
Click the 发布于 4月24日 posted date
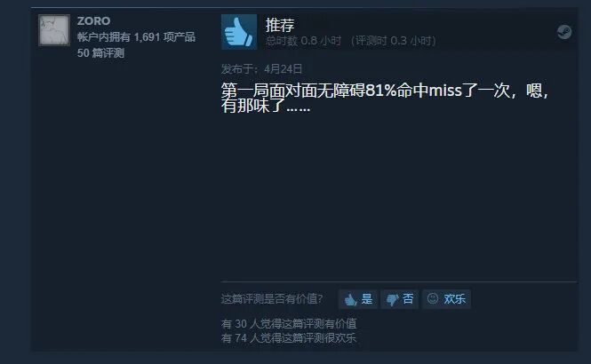click(262, 69)
